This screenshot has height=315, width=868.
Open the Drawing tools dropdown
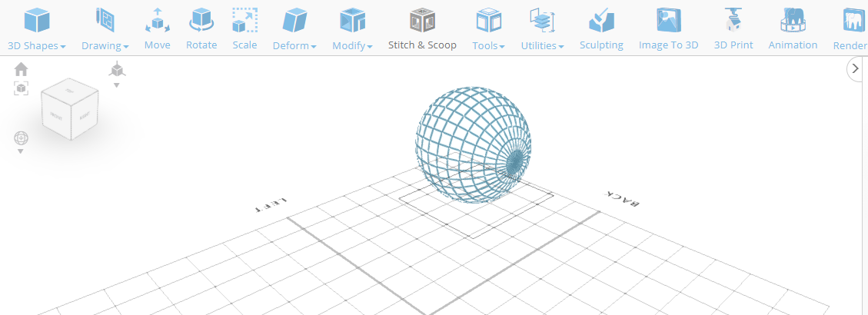tap(105, 30)
